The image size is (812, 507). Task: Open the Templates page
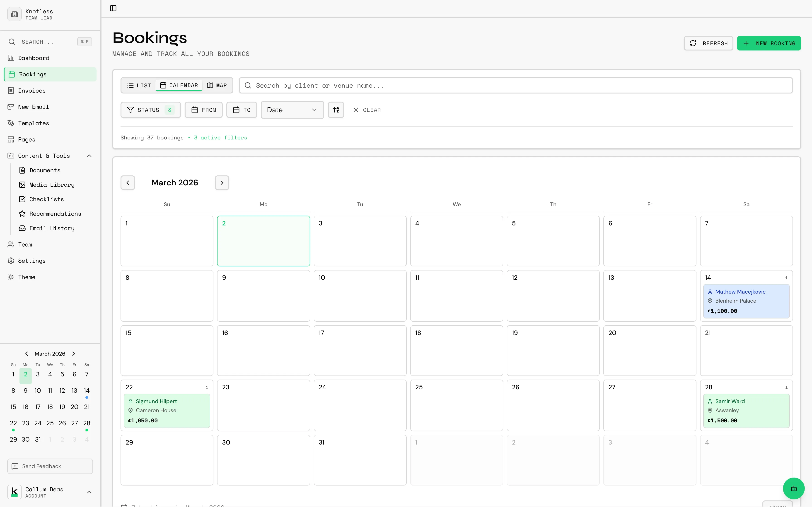[x=33, y=123]
